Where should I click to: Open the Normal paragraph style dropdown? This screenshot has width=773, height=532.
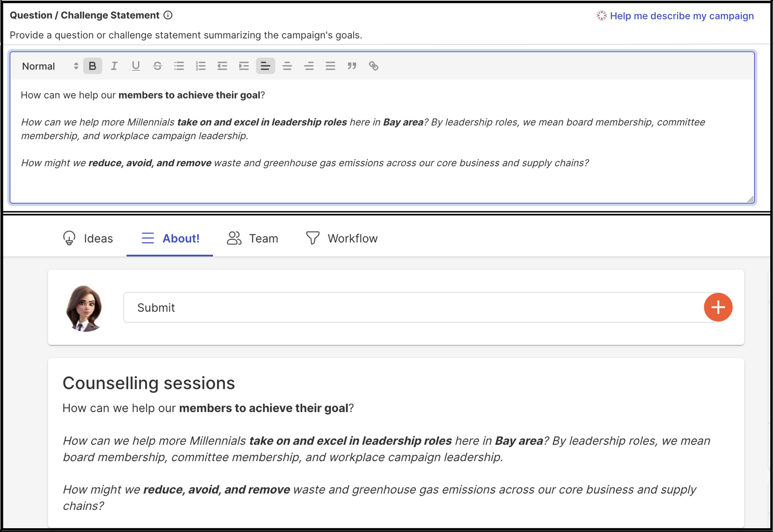pos(50,66)
